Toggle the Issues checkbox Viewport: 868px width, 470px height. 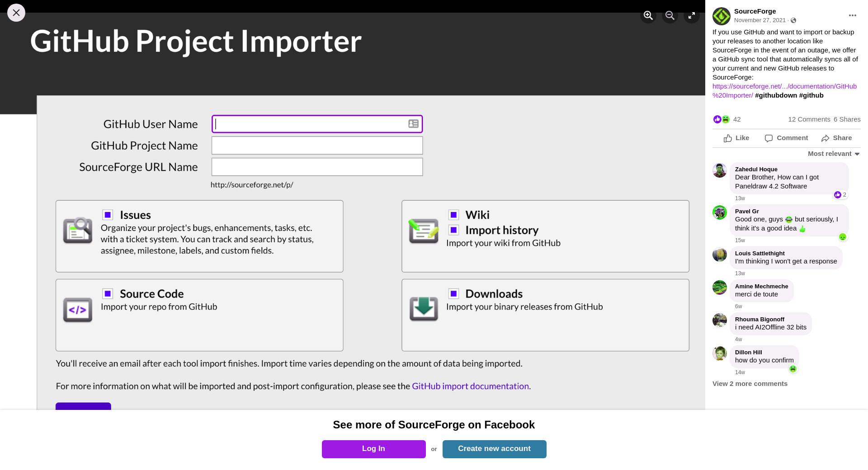pyautogui.click(x=108, y=215)
